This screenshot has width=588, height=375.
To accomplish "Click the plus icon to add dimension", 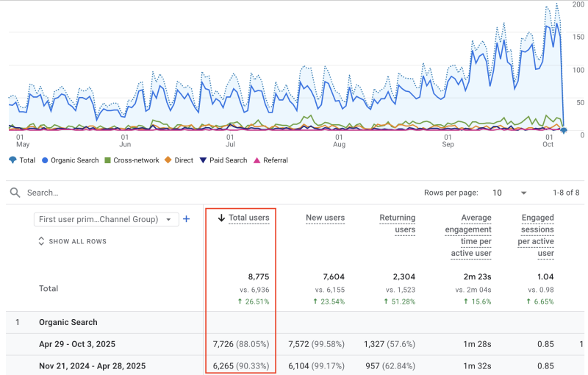I will click(187, 219).
